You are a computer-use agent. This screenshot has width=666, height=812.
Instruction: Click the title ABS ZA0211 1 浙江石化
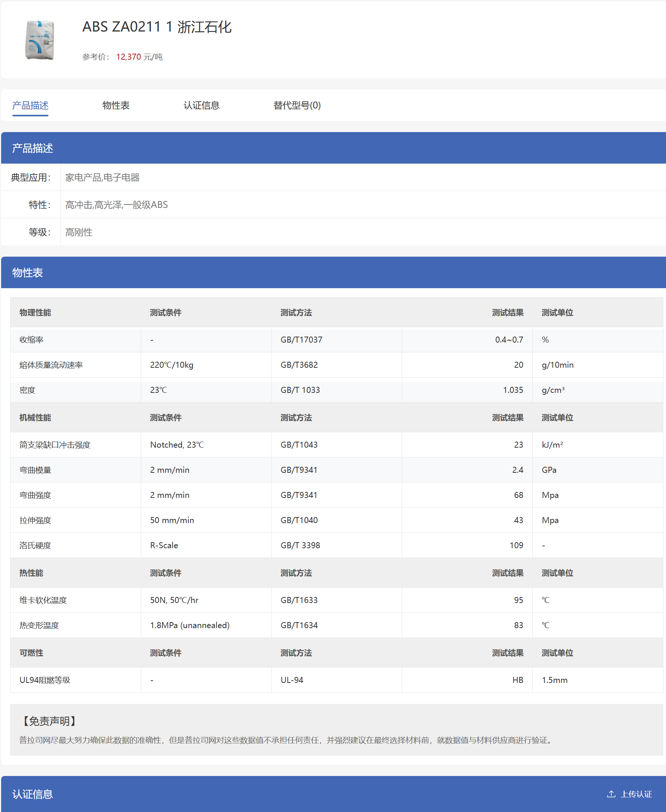[x=157, y=27]
